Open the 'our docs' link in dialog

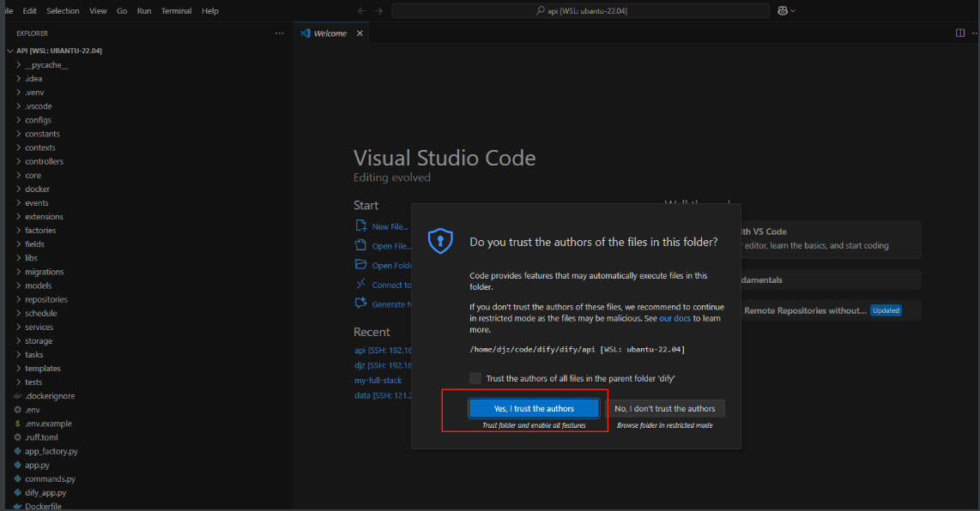click(x=675, y=319)
